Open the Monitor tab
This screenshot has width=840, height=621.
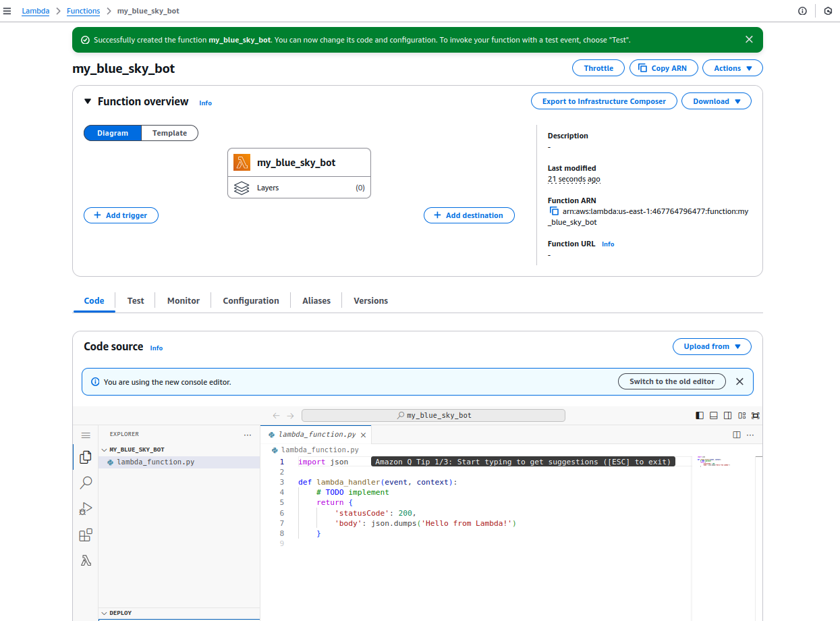[x=184, y=301]
